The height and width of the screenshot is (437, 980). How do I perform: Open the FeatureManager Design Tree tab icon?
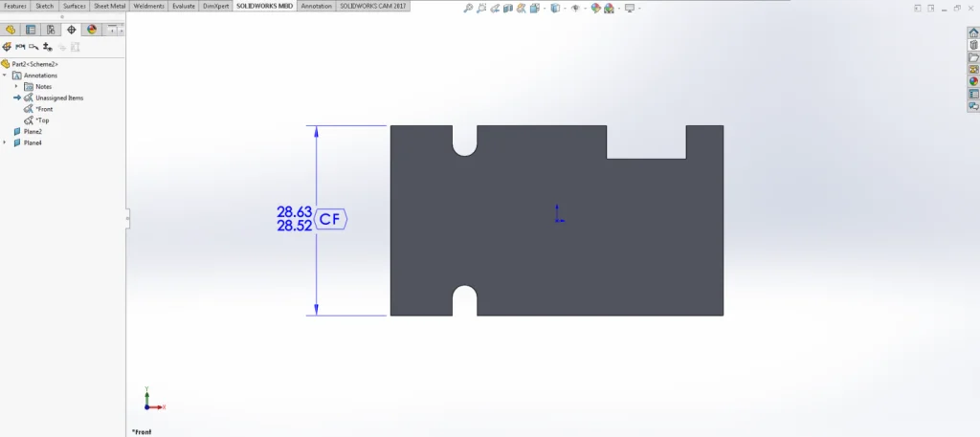coord(11,30)
